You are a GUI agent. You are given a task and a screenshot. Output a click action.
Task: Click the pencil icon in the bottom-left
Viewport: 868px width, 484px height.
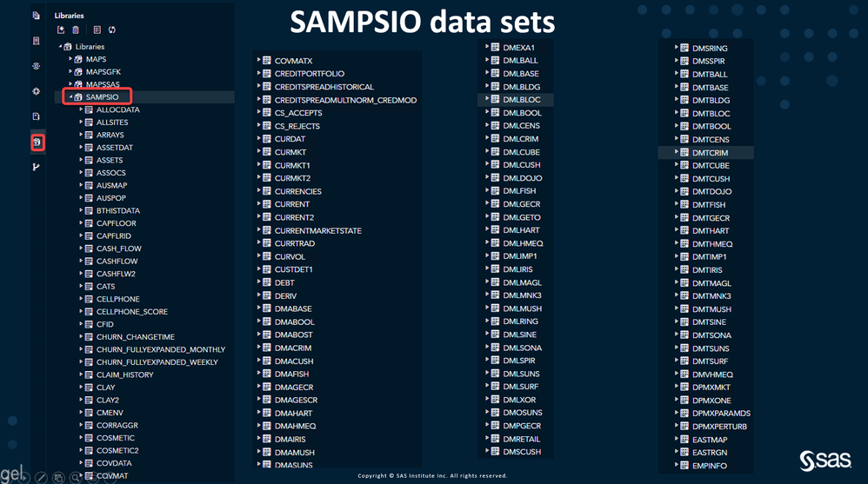(41, 477)
